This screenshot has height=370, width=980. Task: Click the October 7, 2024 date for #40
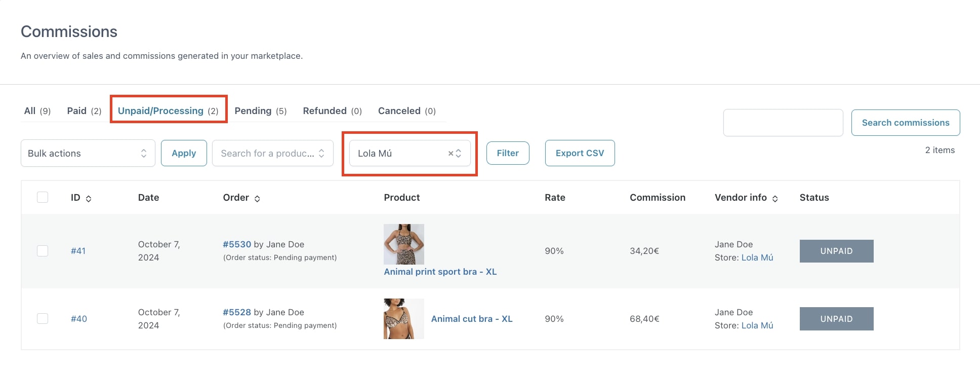159,319
